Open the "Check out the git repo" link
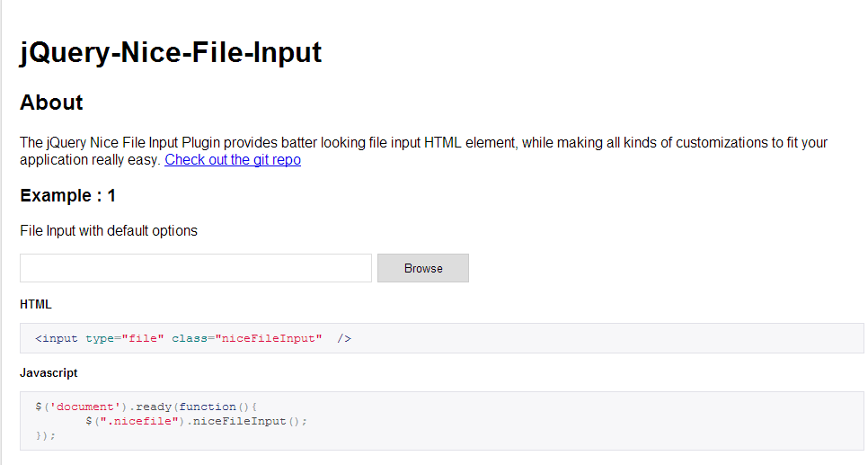 pyautogui.click(x=233, y=160)
